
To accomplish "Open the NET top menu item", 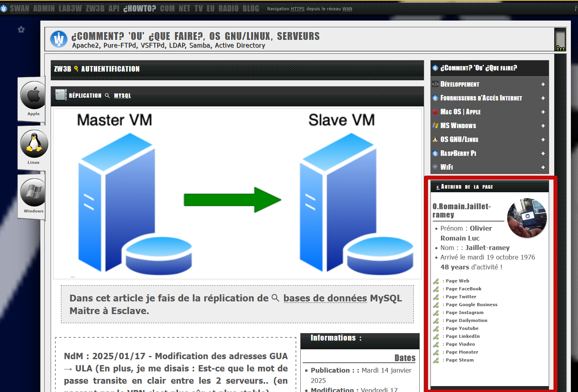I will (184, 8).
